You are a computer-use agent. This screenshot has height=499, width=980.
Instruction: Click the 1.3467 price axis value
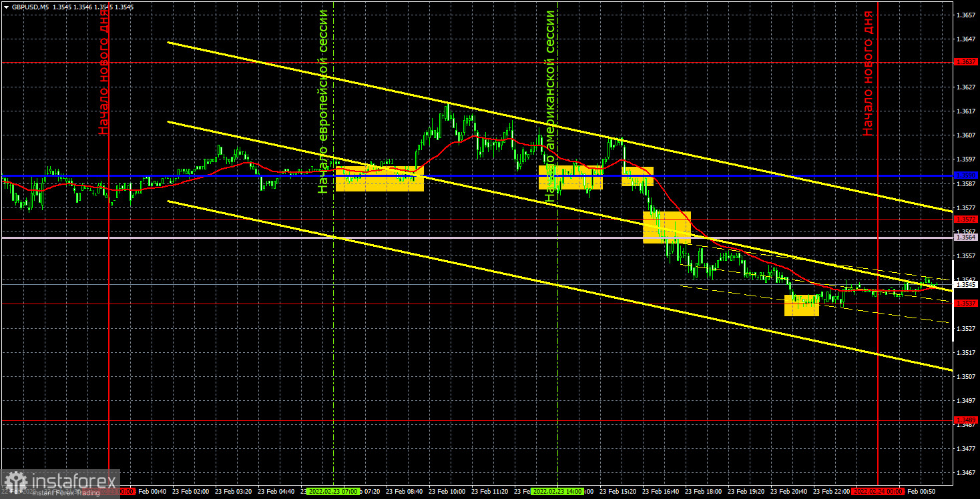pos(966,472)
